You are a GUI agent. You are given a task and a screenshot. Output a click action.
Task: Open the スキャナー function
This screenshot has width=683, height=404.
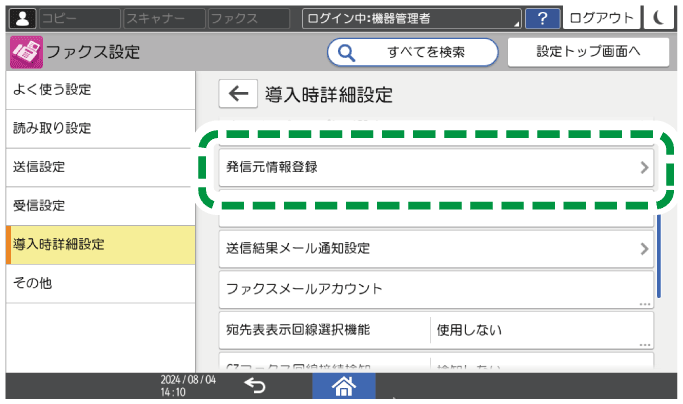click(164, 18)
